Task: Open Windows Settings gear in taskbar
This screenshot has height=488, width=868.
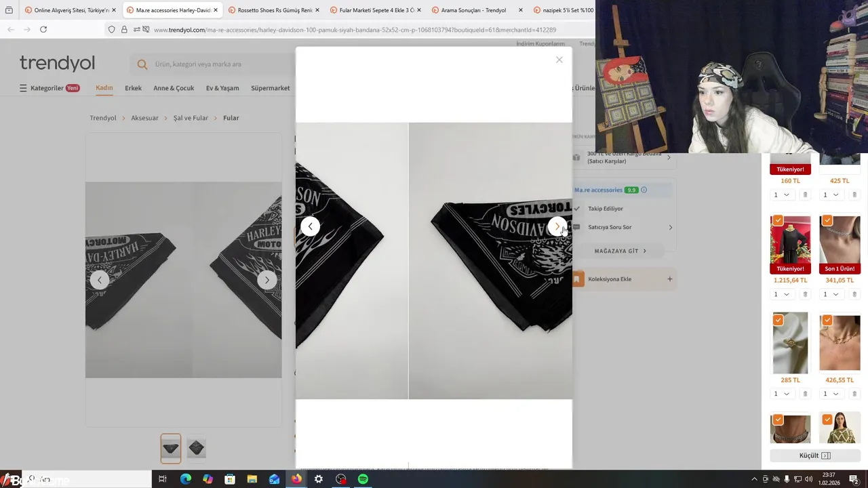Action: [x=318, y=479]
